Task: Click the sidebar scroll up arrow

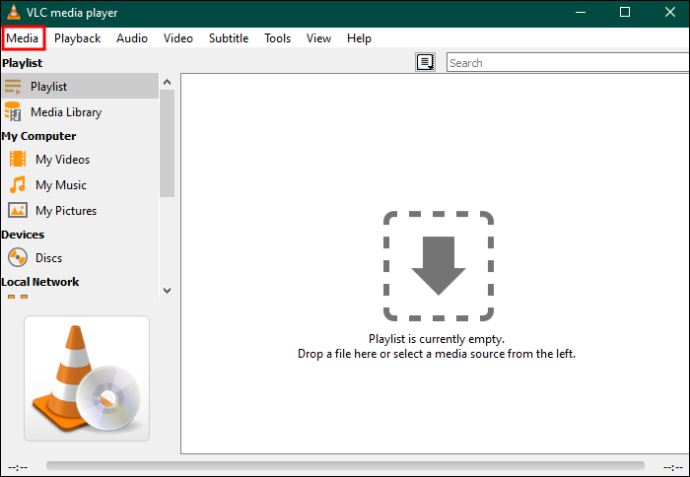Action: pos(167,82)
